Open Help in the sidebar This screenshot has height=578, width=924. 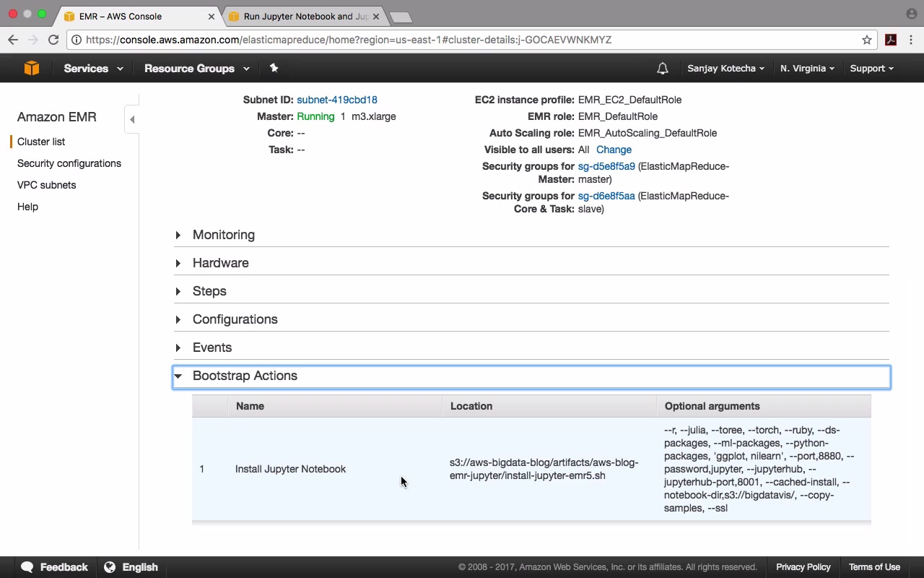pyautogui.click(x=27, y=207)
